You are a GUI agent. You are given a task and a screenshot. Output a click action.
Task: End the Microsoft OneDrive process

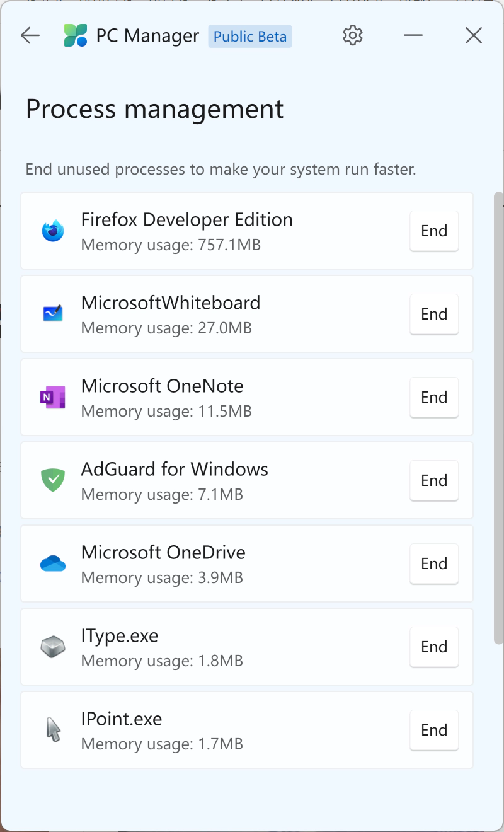click(x=434, y=564)
